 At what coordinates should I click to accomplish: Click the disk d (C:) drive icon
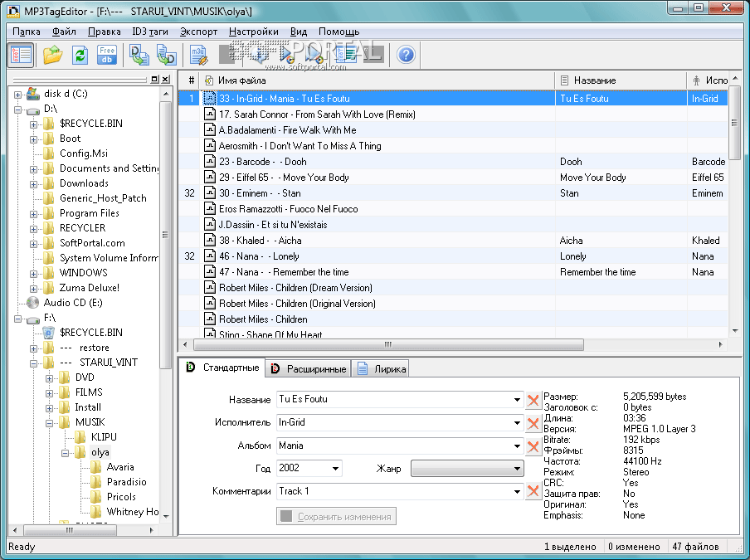32,94
